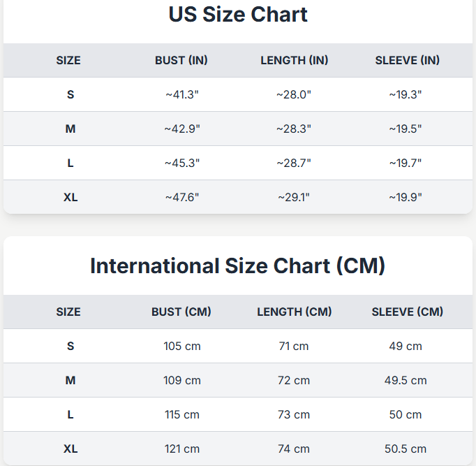The width and height of the screenshot is (476, 466).
Task: Click the ~41.3" bust value for size S
Action: click(182, 94)
